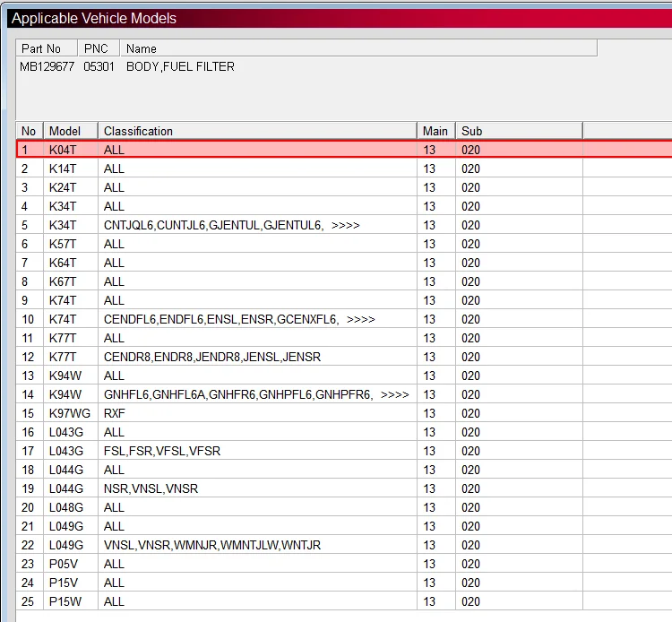Expand the >>>> in row 5 classification
This screenshot has width=672, height=622.
[x=345, y=225]
